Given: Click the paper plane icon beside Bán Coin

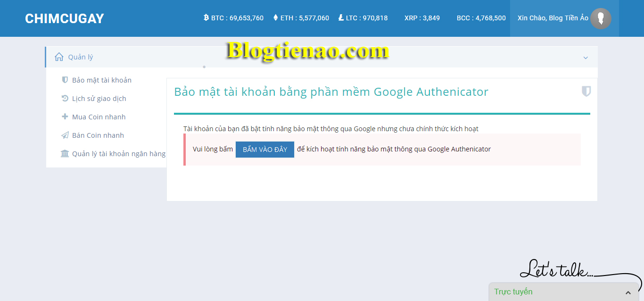Looking at the screenshot, I should tap(65, 135).
